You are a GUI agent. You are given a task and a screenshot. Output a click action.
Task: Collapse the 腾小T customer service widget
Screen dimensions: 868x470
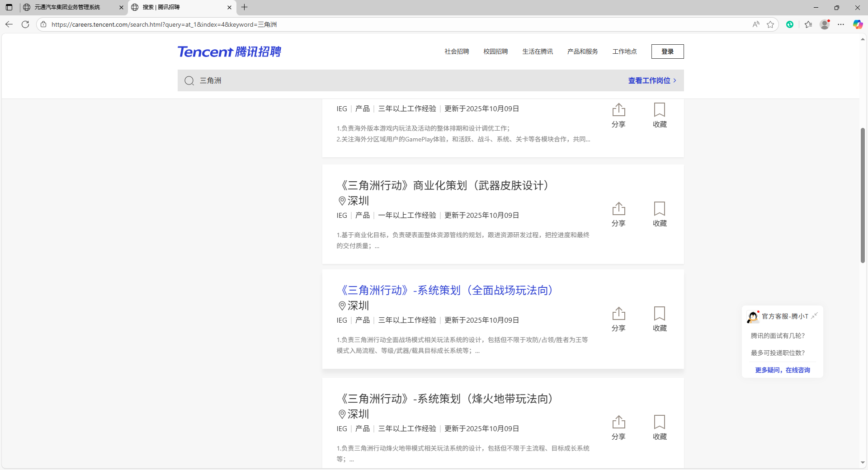[x=814, y=316]
